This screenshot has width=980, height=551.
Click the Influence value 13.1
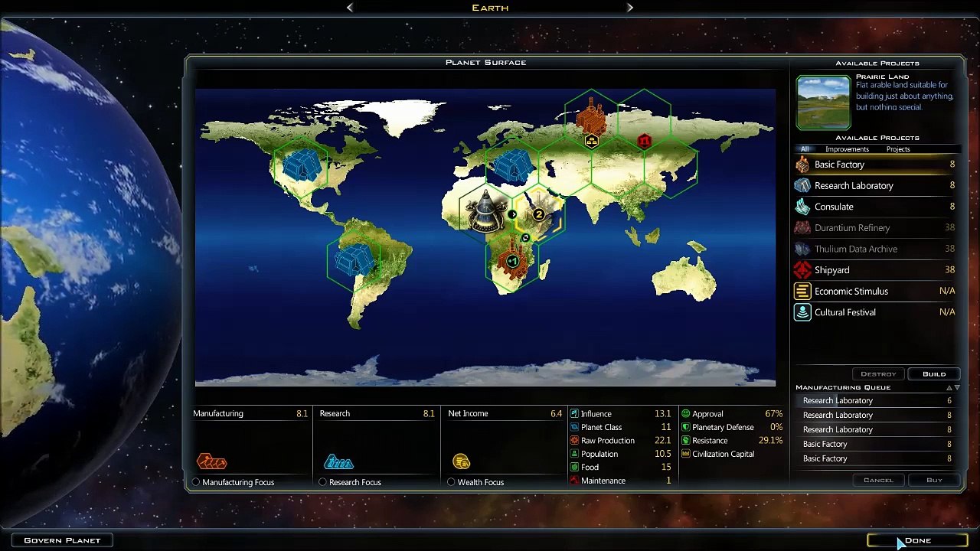pyautogui.click(x=662, y=414)
